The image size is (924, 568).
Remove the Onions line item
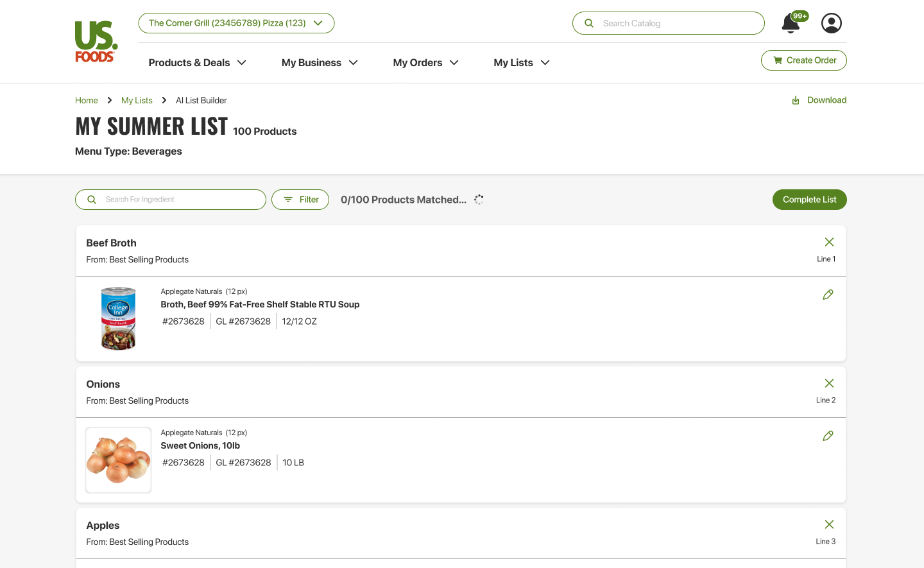pos(829,383)
